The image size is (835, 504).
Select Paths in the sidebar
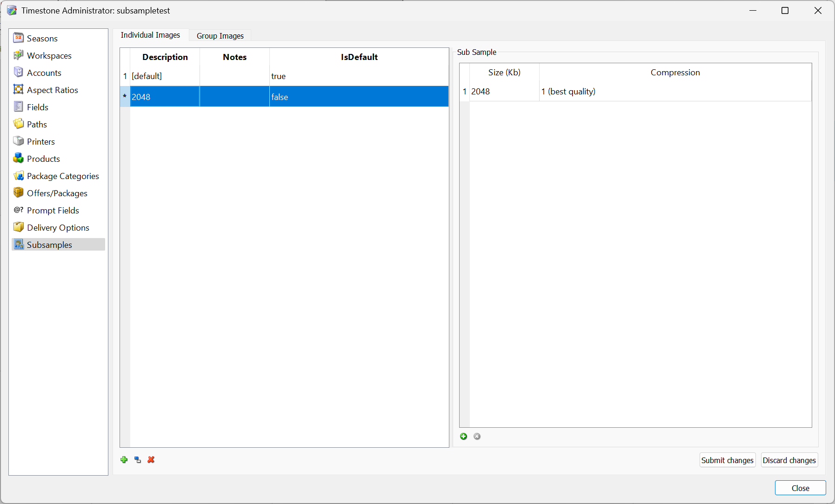click(x=58, y=124)
